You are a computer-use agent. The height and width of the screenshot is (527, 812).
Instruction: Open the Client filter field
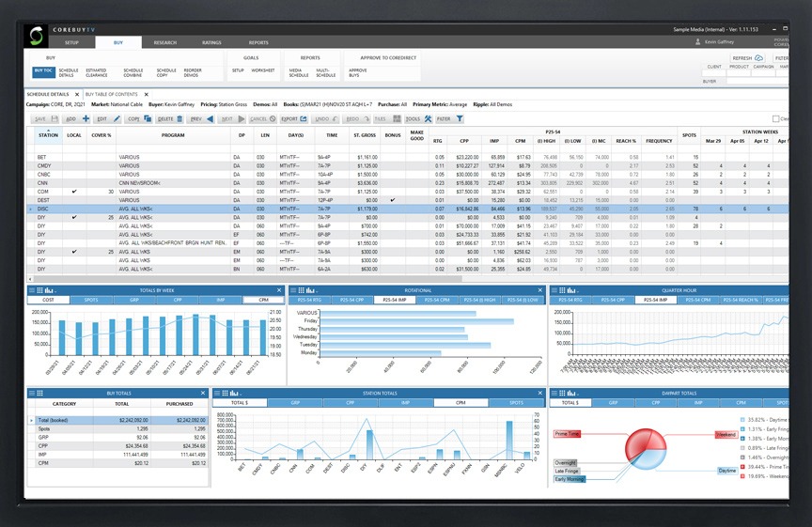click(714, 72)
